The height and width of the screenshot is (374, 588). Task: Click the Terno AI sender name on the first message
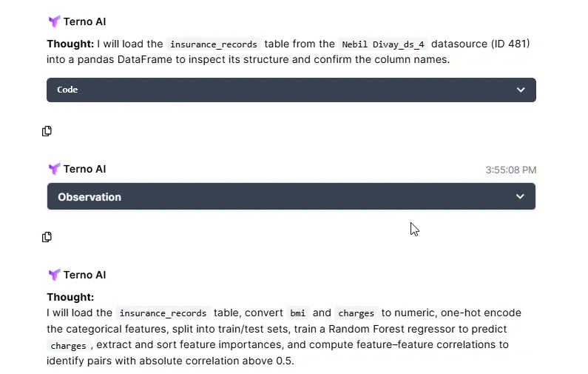[x=84, y=21]
